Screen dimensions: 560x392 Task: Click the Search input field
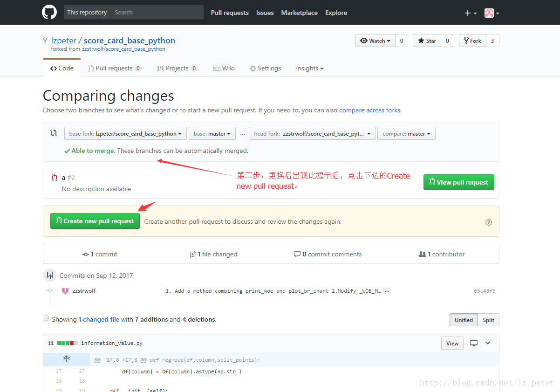pyautogui.click(x=157, y=13)
